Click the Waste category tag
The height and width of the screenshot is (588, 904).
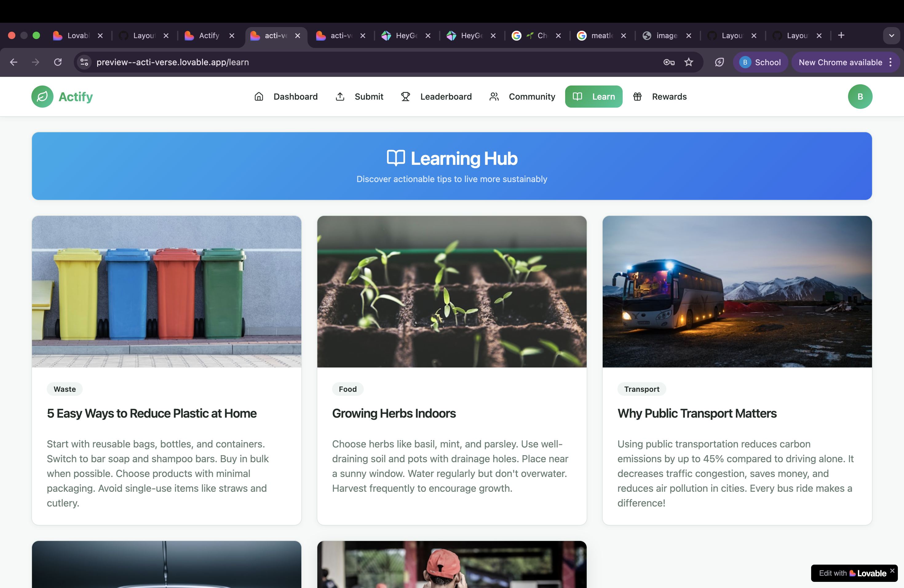[65, 389]
